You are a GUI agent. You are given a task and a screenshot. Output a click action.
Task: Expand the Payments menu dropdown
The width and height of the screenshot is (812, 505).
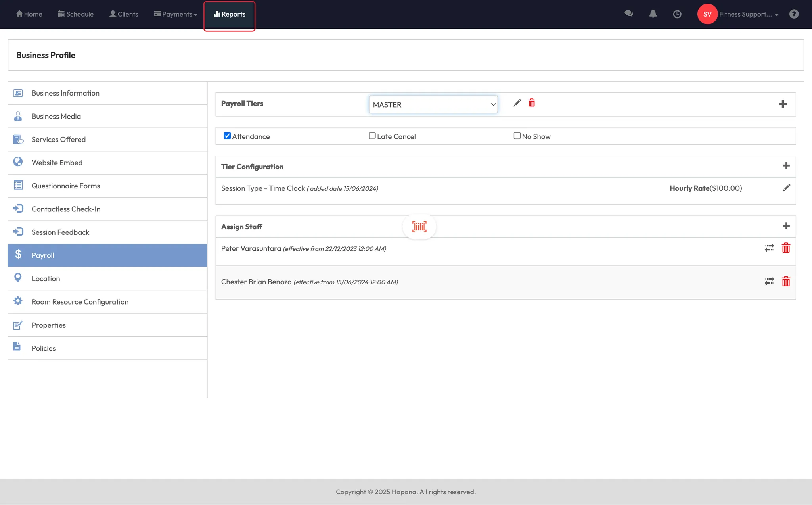pos(176,14)
